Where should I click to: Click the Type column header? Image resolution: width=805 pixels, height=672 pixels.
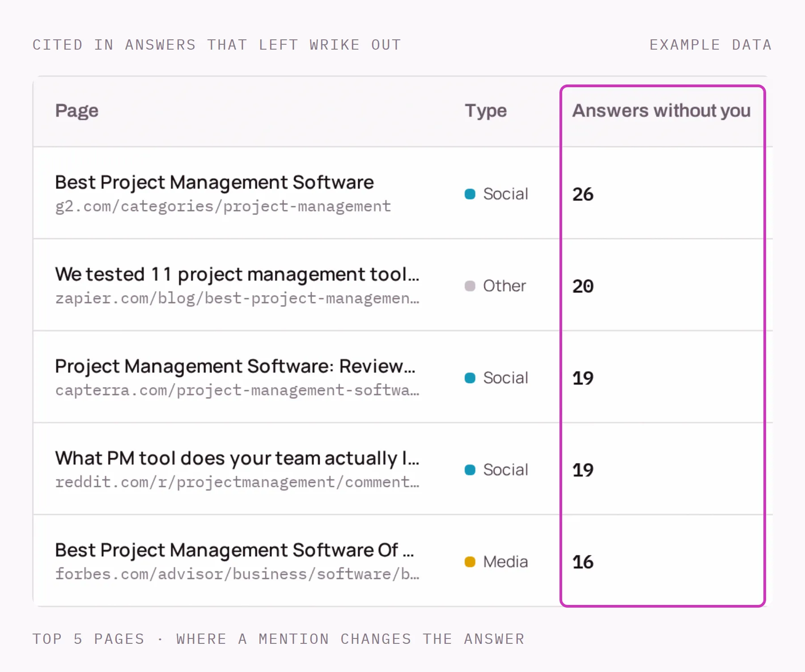click(486, 111)
